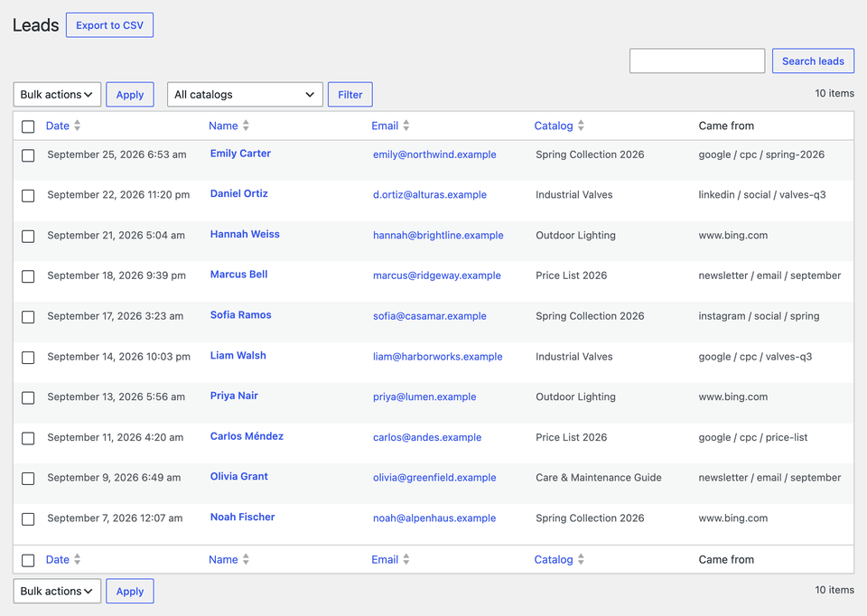Select the Olivia Grant row checkbox

point(28,479)
